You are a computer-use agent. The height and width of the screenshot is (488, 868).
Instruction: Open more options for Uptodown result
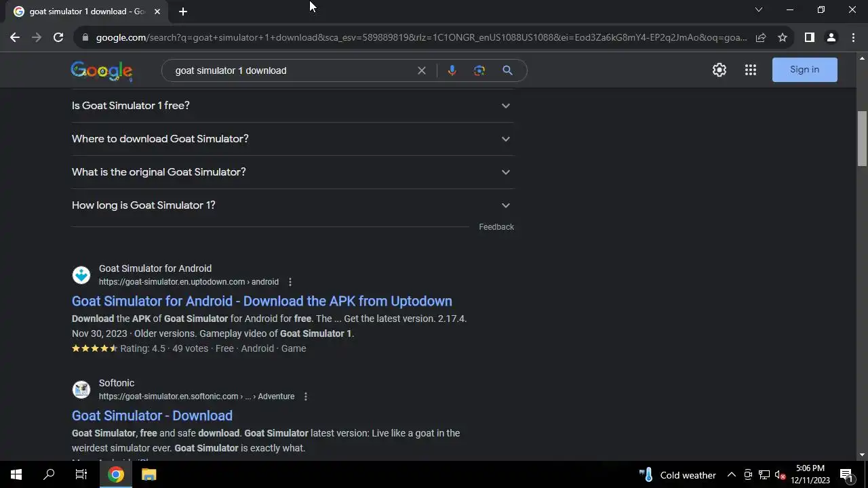point(290,282)
